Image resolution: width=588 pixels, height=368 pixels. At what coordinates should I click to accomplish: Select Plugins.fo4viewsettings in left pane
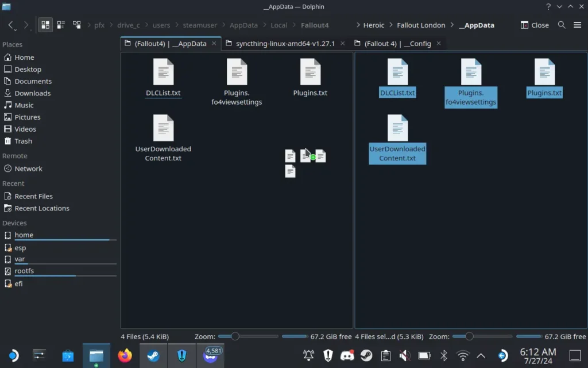(237, 83)
